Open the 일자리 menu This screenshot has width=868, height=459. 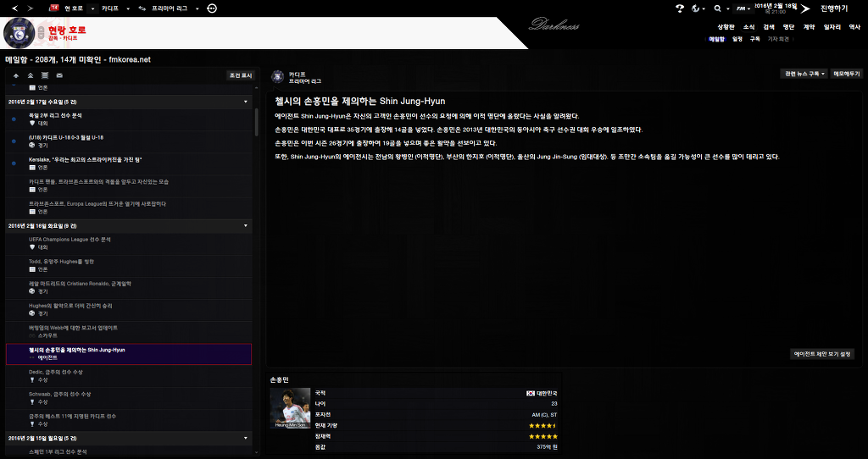click(x=832, y=26)
